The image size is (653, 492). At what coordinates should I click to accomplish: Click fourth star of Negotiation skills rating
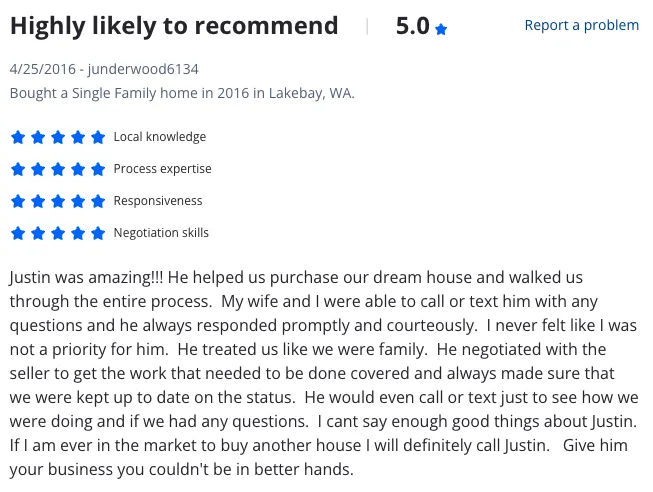point(78,233)
